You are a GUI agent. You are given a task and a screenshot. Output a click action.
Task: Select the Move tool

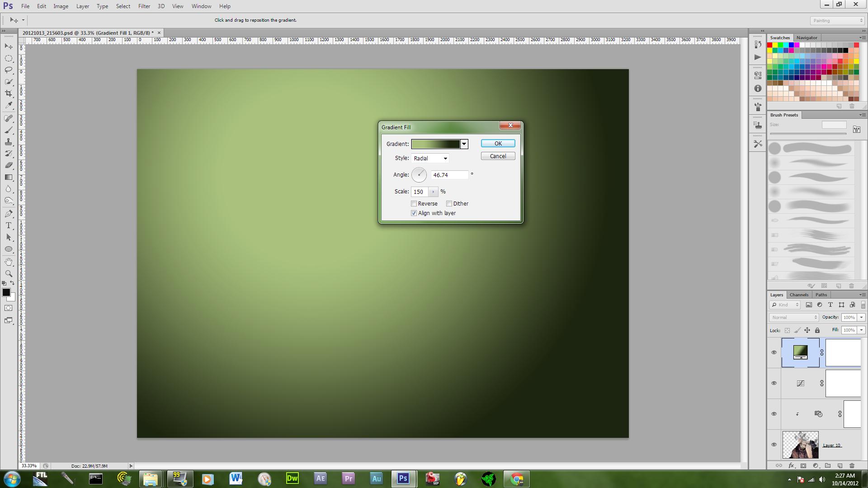click(x=9, y=47)
